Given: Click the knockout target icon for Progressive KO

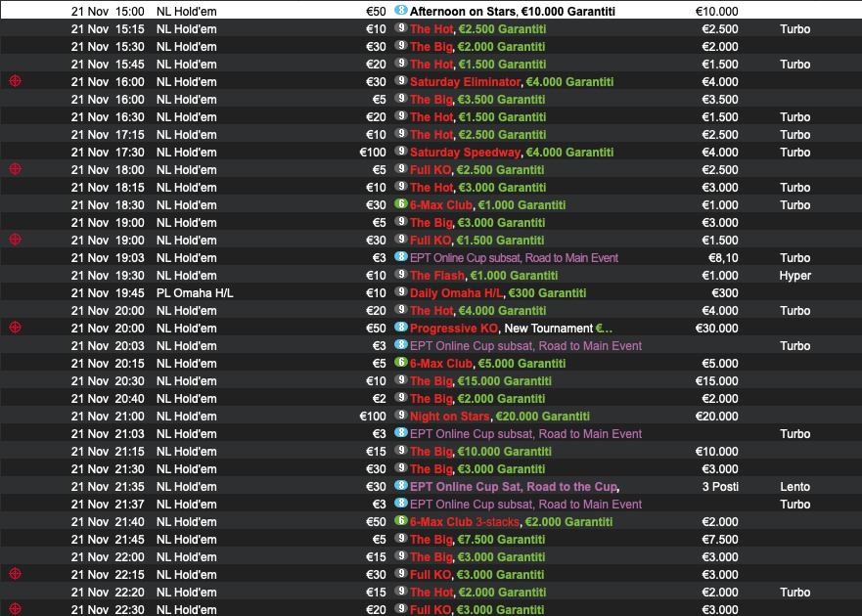Looking at the screenshot, I should click(16, 328).
